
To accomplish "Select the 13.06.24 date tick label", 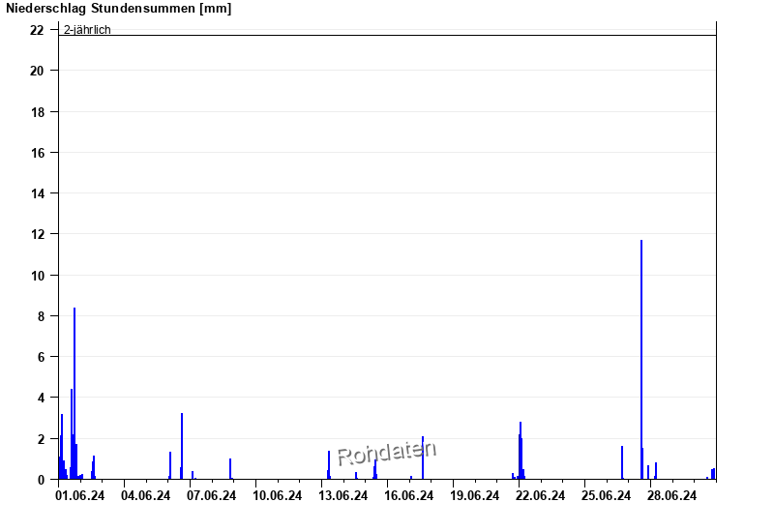I will [x=342, y=496].
